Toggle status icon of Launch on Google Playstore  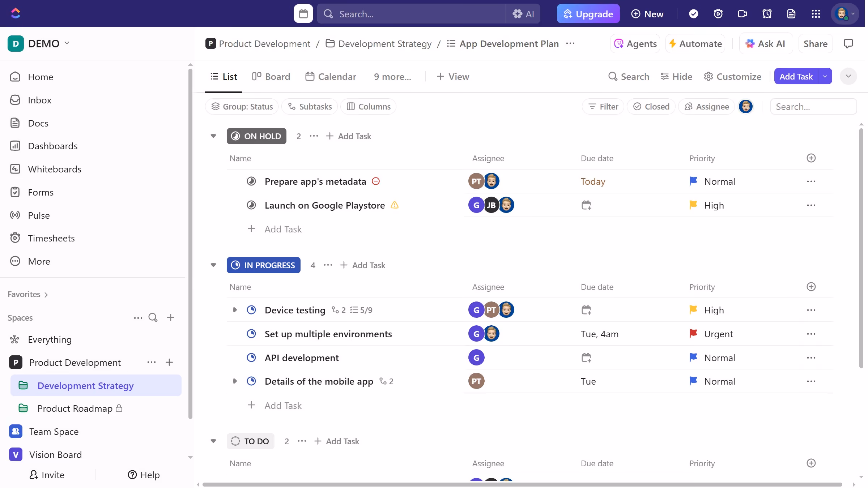point(251,205)
